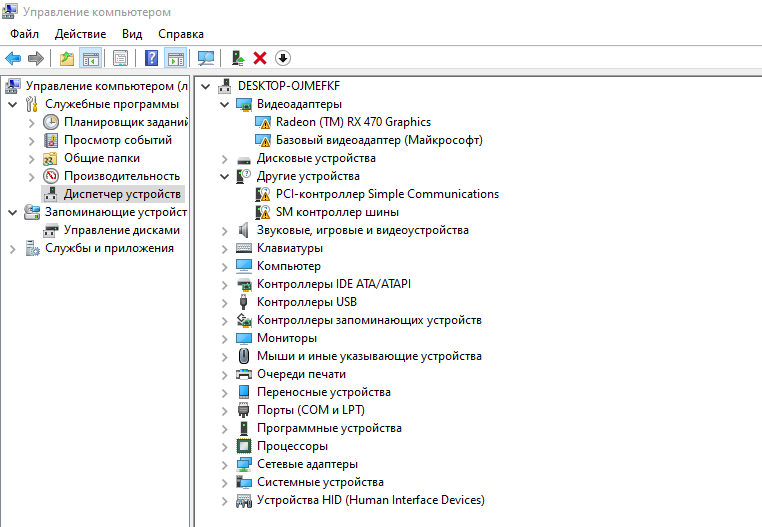Viewport: 762px width, 527px height.
Task: Expand the Сетевые адаптеры category
Action: pos(224,465)
